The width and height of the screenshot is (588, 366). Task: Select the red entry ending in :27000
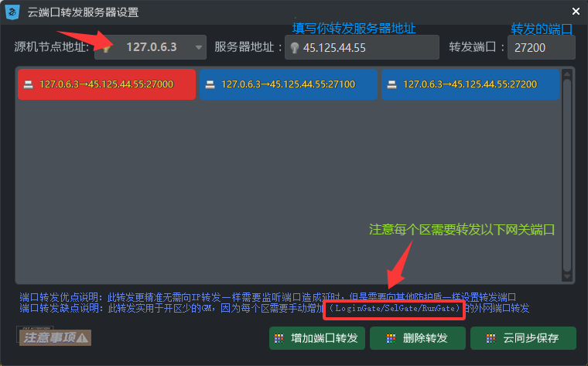coord(107,84)
